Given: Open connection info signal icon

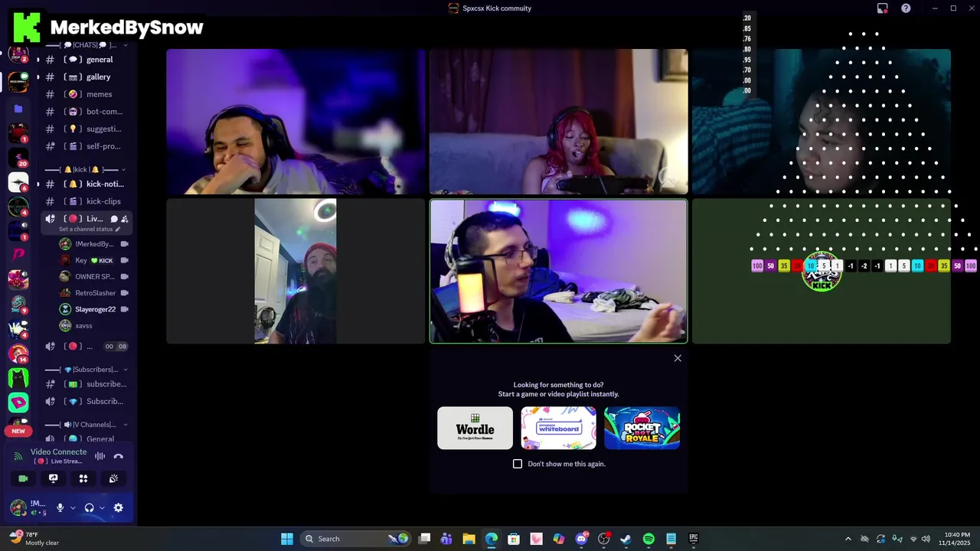Looking at the screenshot, I should coord(18,456).
